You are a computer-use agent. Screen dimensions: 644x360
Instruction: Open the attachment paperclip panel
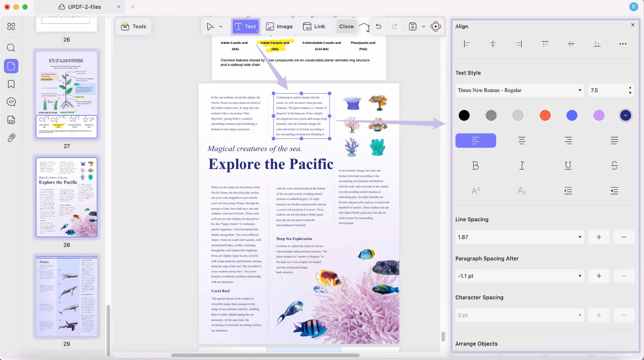coord(11,138)
